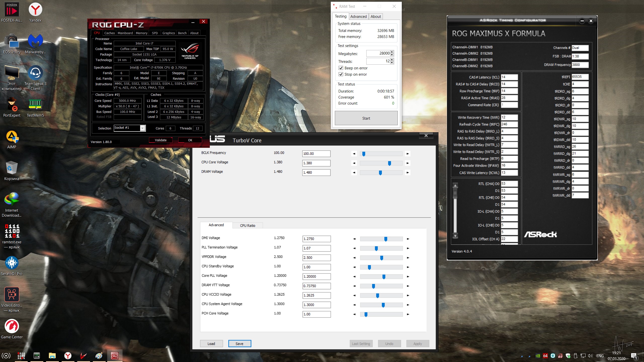This screenshot has height=362, width=644.
Task: Uncheck the Beep on error checkbox
Action: (x=341, y=68)
